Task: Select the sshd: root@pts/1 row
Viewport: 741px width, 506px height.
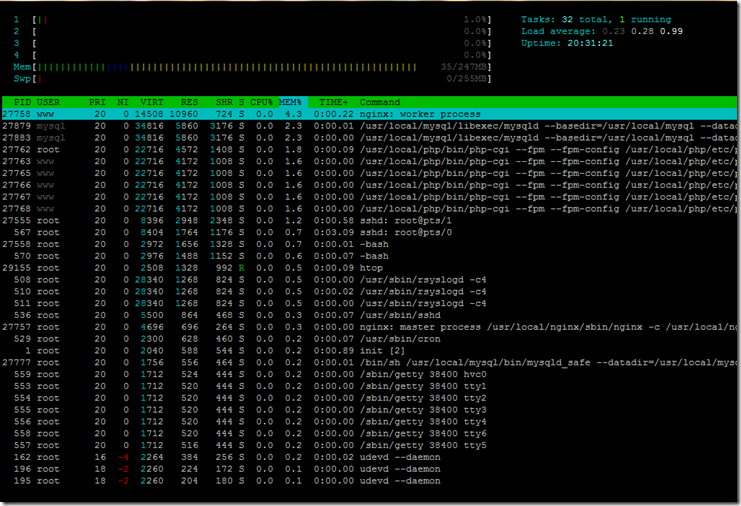Action: tap(369, 220)
